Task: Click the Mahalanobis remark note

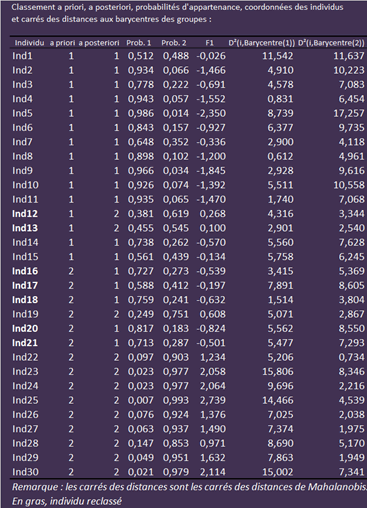Action: [189, 487]
